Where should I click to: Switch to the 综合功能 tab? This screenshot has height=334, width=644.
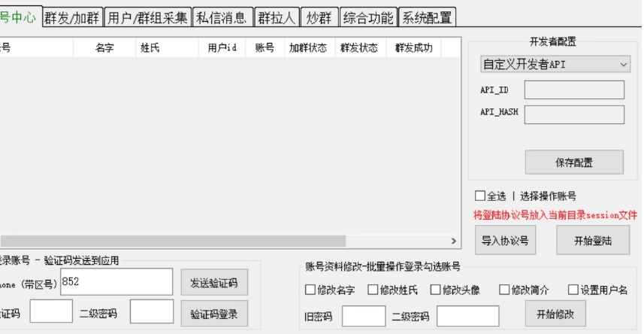tap(368, 18)
